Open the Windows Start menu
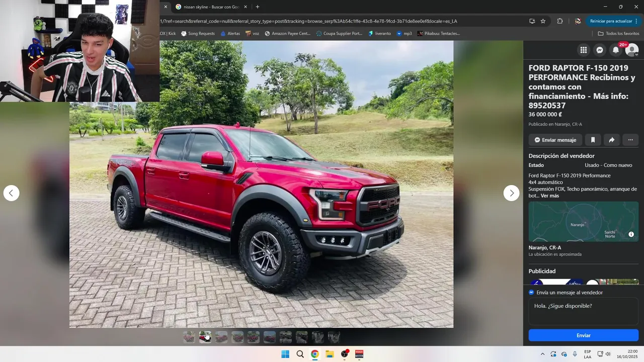Screen dimensions: 644x362 click(x=285, y=354)
